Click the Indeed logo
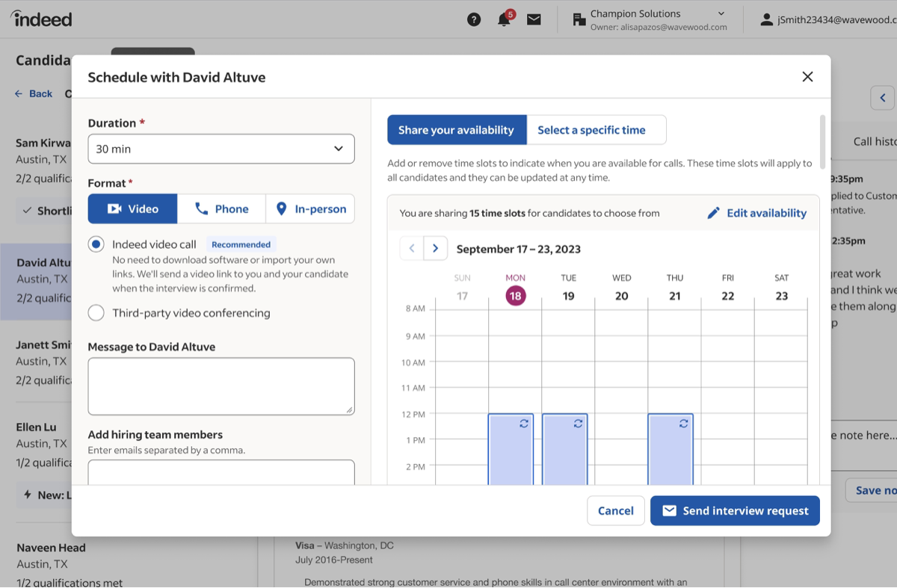The height and width of the screenshot is (588, 897). coord(41,19)
